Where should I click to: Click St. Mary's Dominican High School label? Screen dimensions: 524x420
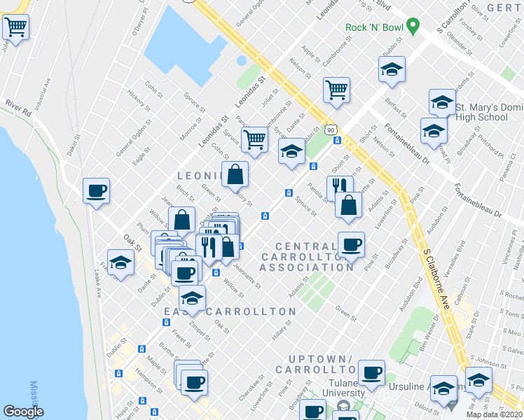tap(489, 112)
